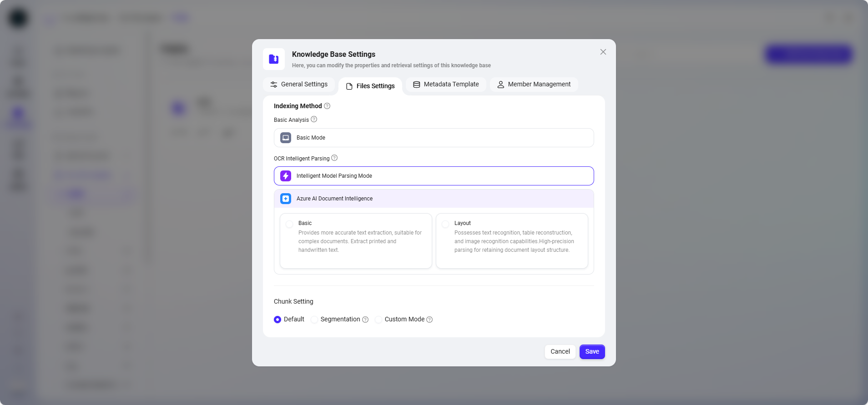Screen dimensions: 868x405
Task: Open the General Settings tab
Action: point(299,85)
